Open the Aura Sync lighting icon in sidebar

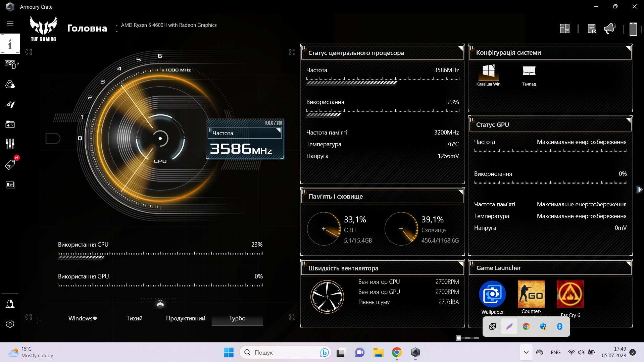coord(10,84)
